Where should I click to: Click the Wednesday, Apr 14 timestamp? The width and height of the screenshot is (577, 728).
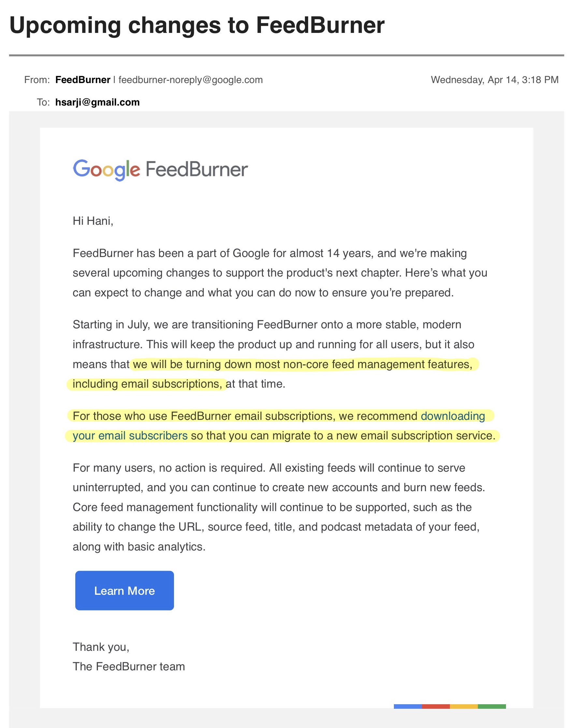(x=495, y=80)
